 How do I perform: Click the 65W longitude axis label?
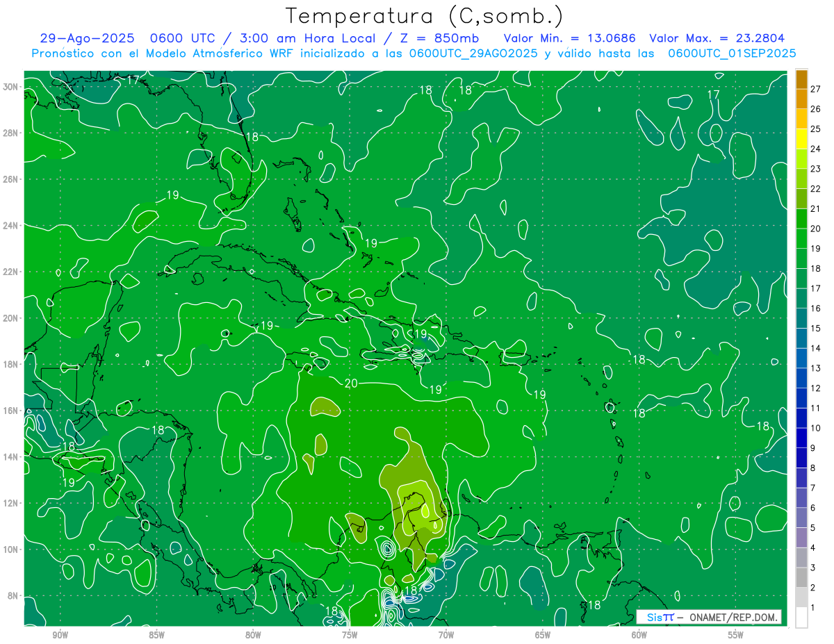click(x=543, y=635)
